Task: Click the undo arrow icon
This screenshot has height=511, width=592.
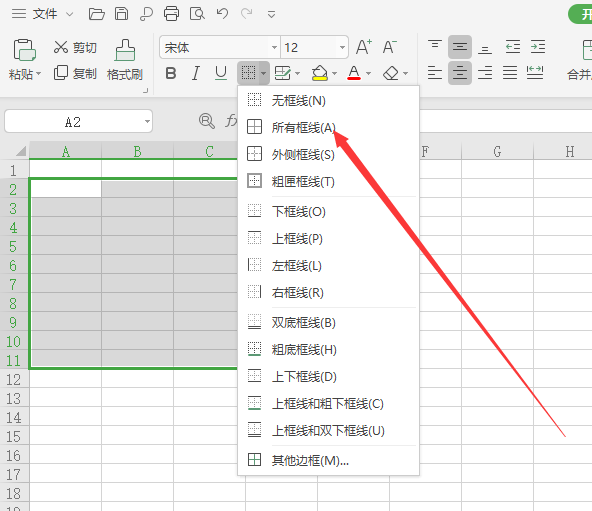Action: pos(222,14)
